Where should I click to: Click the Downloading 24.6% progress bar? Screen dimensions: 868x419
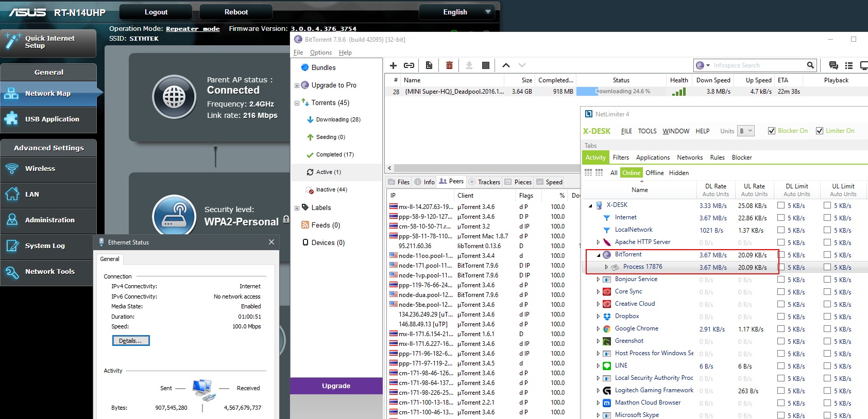point(621,92)
